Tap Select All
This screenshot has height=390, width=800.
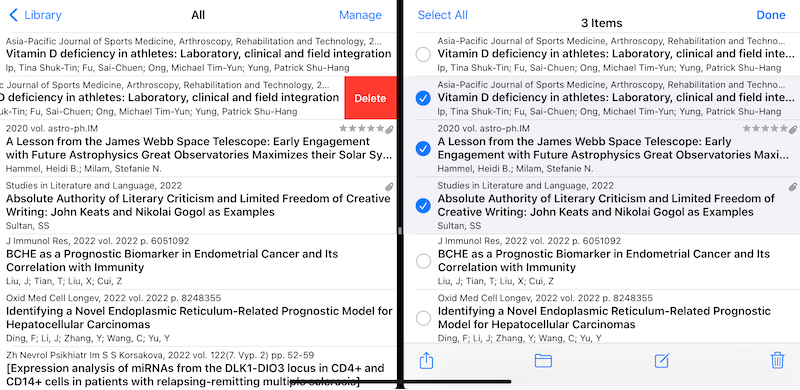[442, 15]
